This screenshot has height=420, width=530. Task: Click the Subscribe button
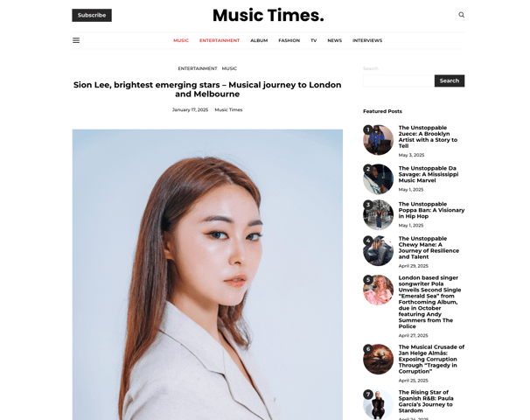pos(92,15)
